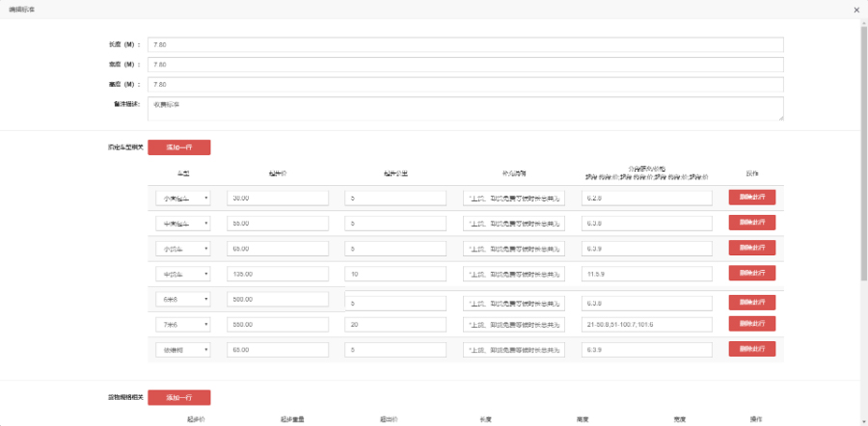868x426 pixels.
Task: Edit segment pricing field in 7米6 row
Action: pos(646,324)
